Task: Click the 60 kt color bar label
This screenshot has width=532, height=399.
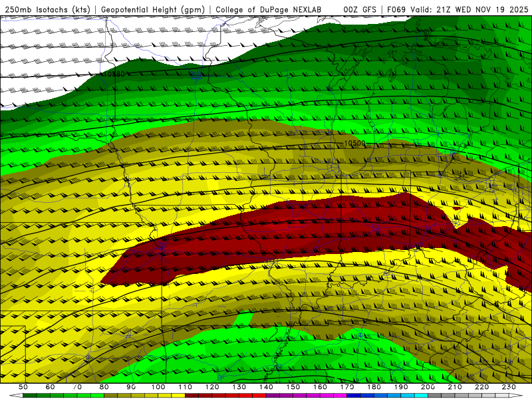Action: click(x=50, y=387)
